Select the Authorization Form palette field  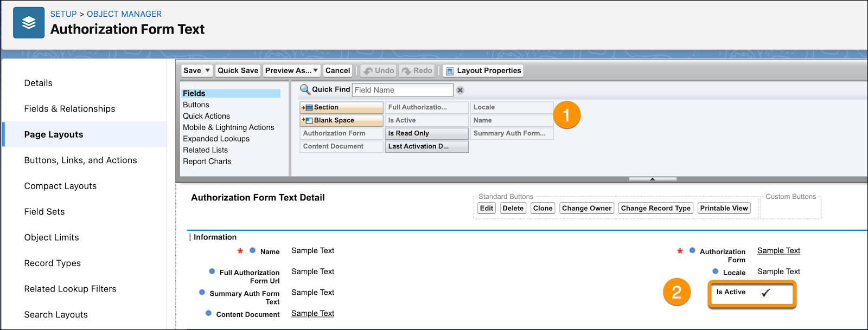[x=341, y=133]
